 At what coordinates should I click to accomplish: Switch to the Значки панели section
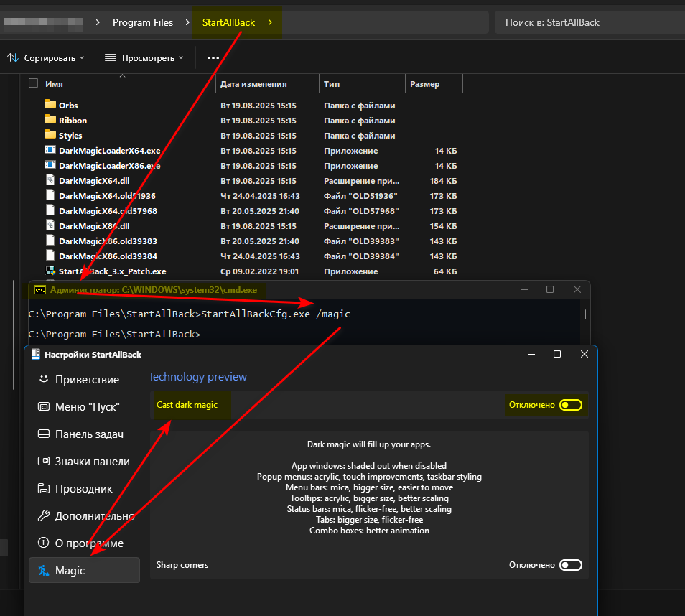(x=84, y=462)
